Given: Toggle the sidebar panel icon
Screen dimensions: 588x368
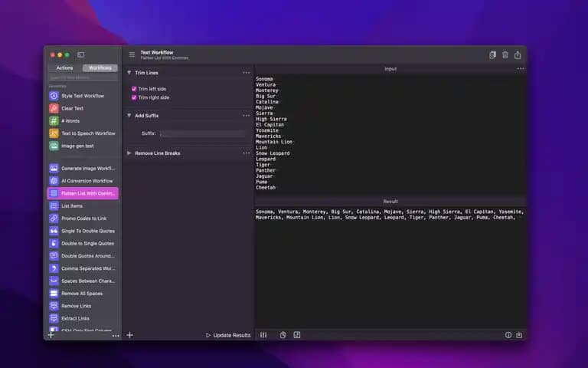Looking at the screenshot, I should click(80, 55).
